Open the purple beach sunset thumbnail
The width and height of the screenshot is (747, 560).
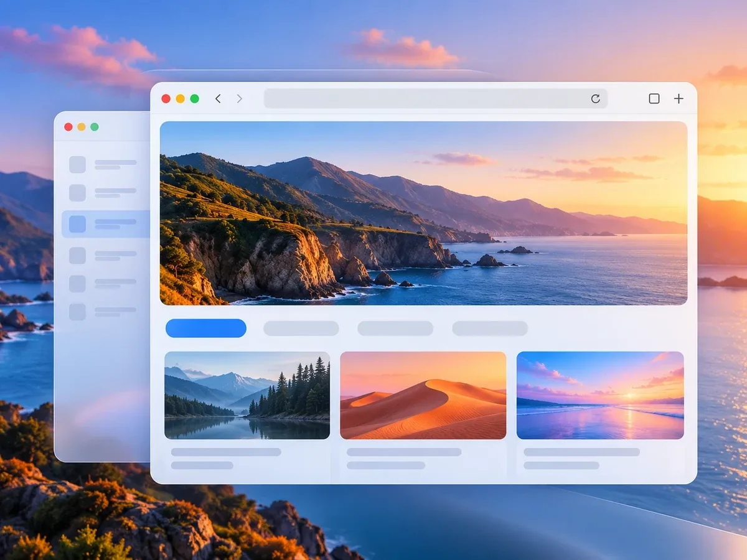coord(600,395)
